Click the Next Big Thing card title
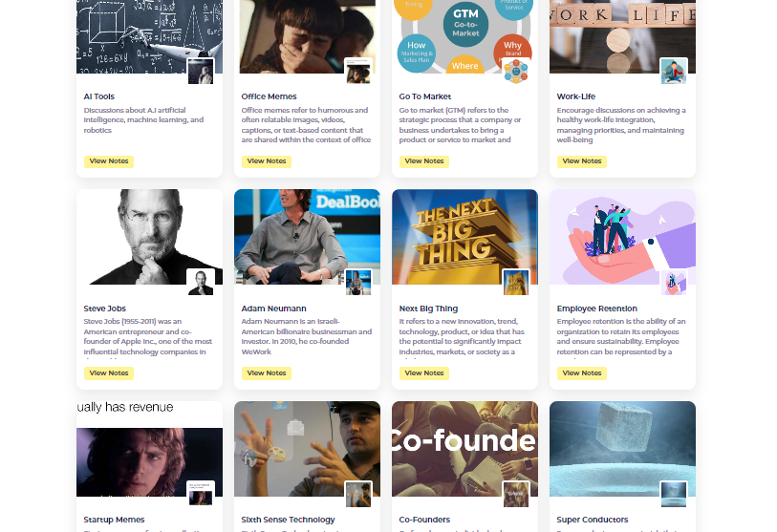This screenshot has height=532, width=777. (x=428, y=309)
